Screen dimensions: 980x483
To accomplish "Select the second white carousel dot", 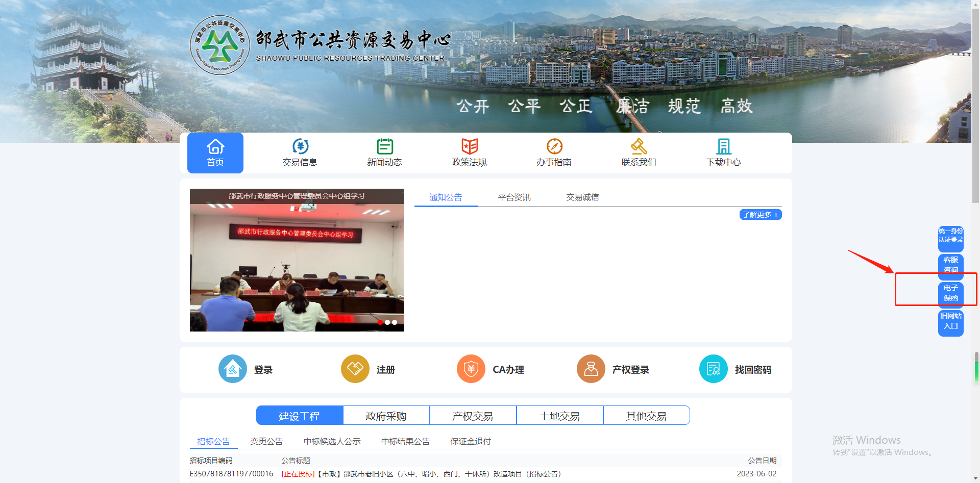I will click(x=395, y=322).
